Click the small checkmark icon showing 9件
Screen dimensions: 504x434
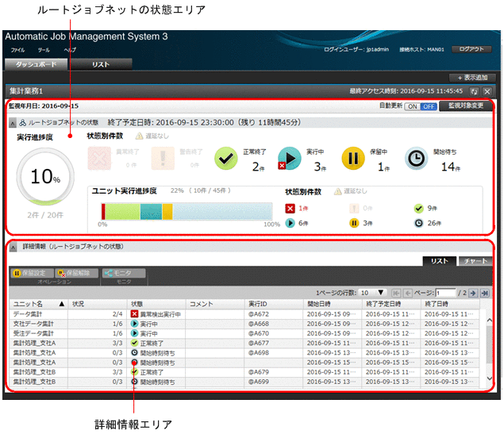418,208
